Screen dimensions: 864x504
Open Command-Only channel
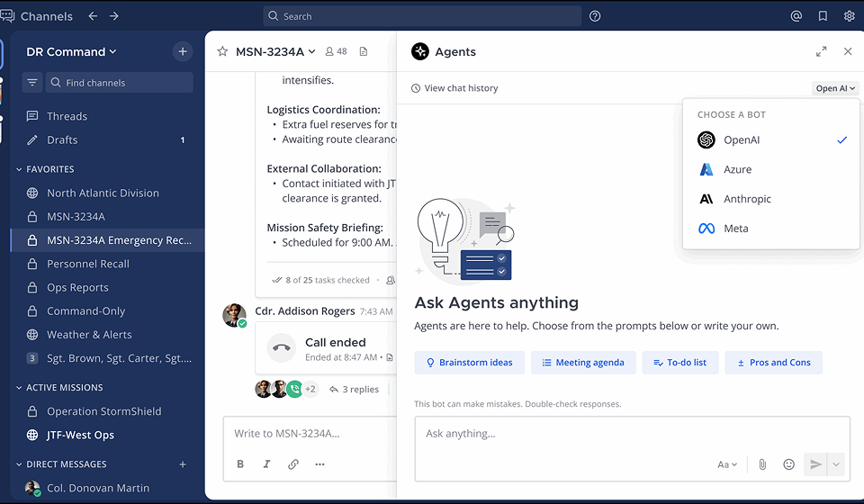pyautogui.click(x=107, y=311)
